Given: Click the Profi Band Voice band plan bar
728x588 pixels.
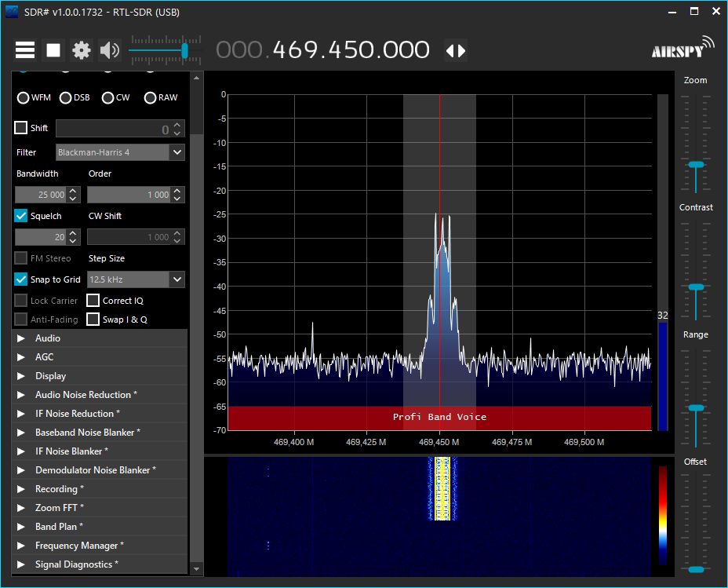Looking at the screenshot, I should click(439, 418).
